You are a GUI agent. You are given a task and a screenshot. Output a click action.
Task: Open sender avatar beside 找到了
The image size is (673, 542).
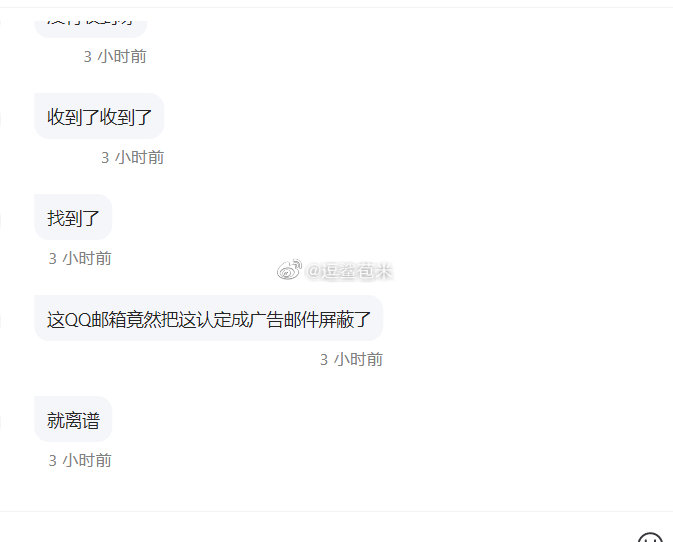(x=0, y=219)
